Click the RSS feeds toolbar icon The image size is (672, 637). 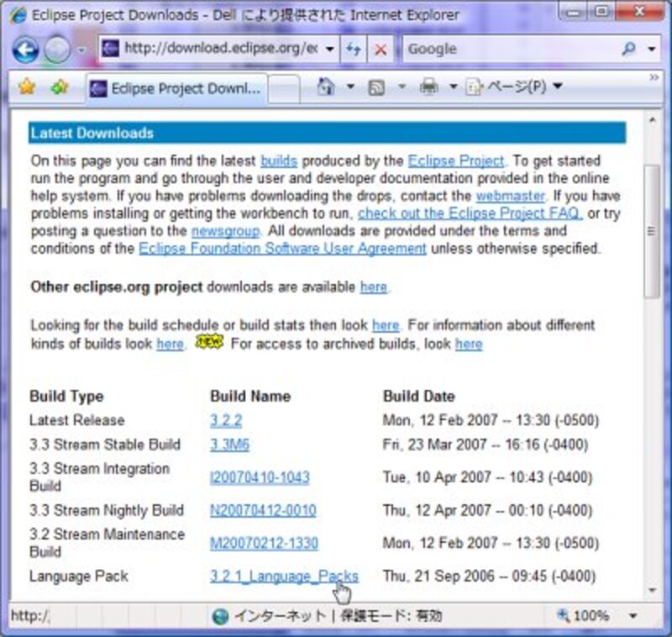[x=377, y=87]
